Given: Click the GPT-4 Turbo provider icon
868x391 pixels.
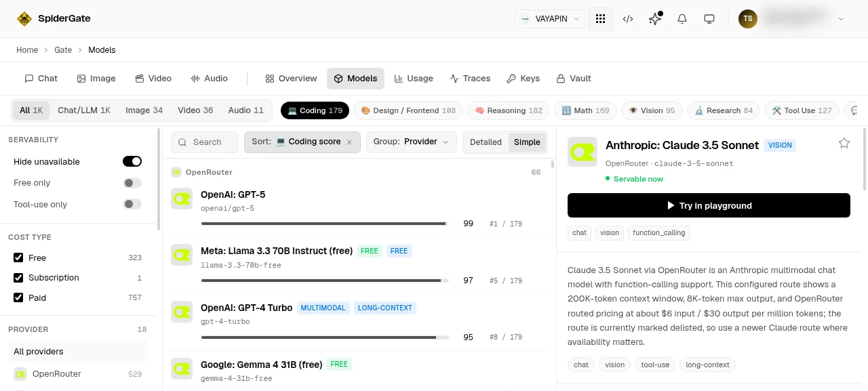Looking at the screenshot, I should point(182,312).
